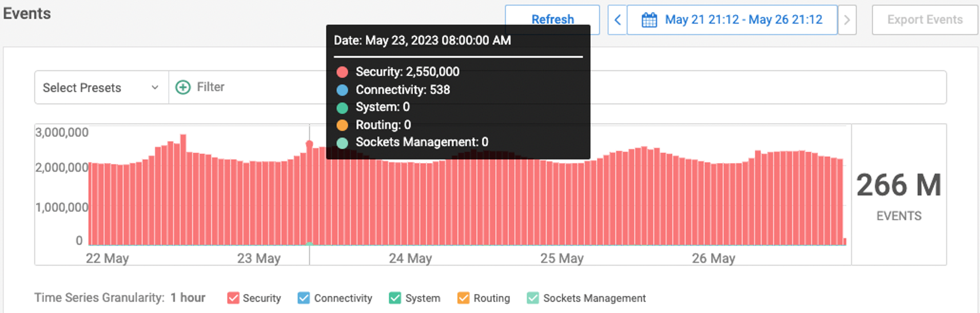Uncheck the System checkbox
Screen dimensions: 980x313
pos(395,298)
